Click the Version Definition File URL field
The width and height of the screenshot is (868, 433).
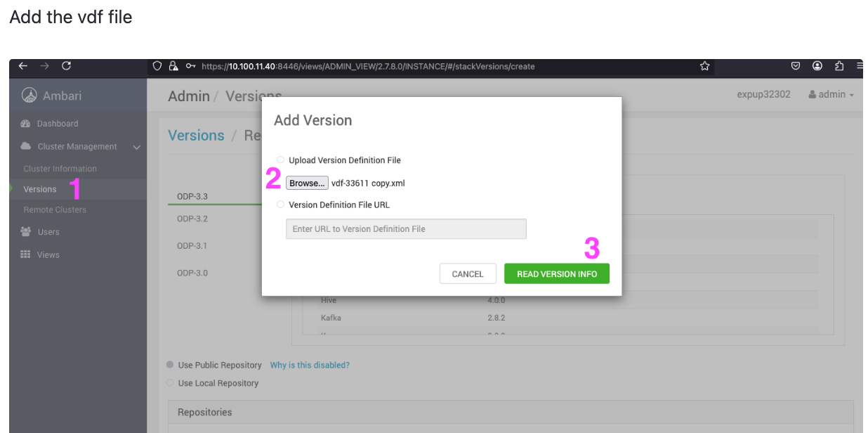[406, 229]
